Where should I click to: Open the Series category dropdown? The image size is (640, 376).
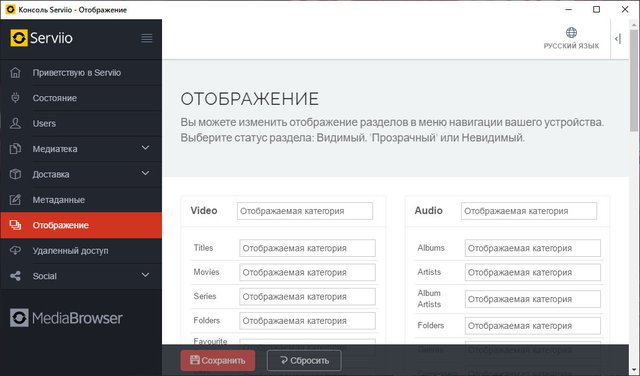tap(307, 297)
